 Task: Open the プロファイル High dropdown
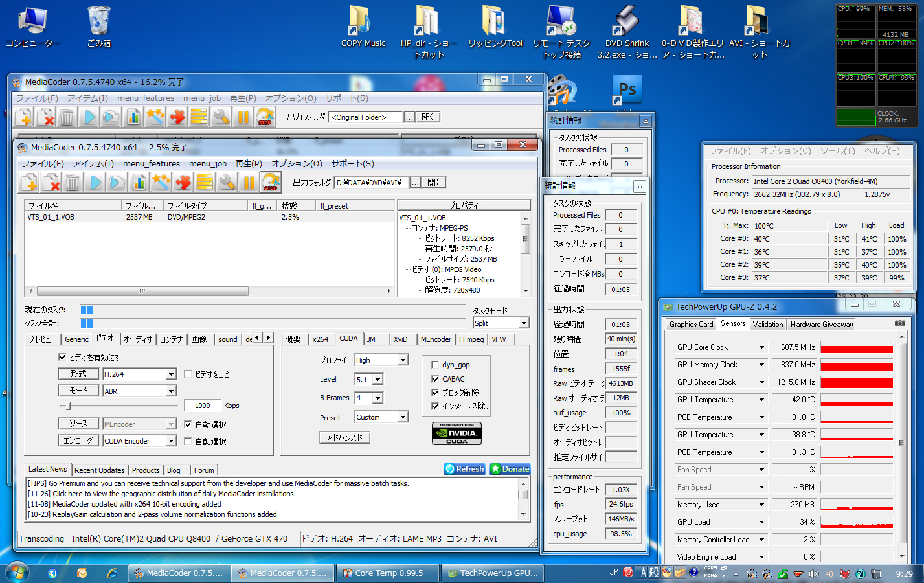tap(403, 360)
